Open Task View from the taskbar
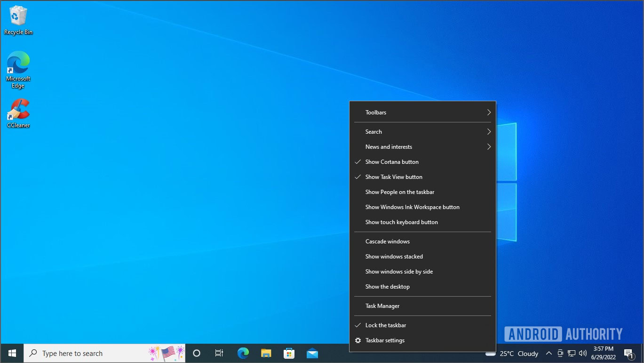This screenshot has width=644, height=363. [219, 353]
